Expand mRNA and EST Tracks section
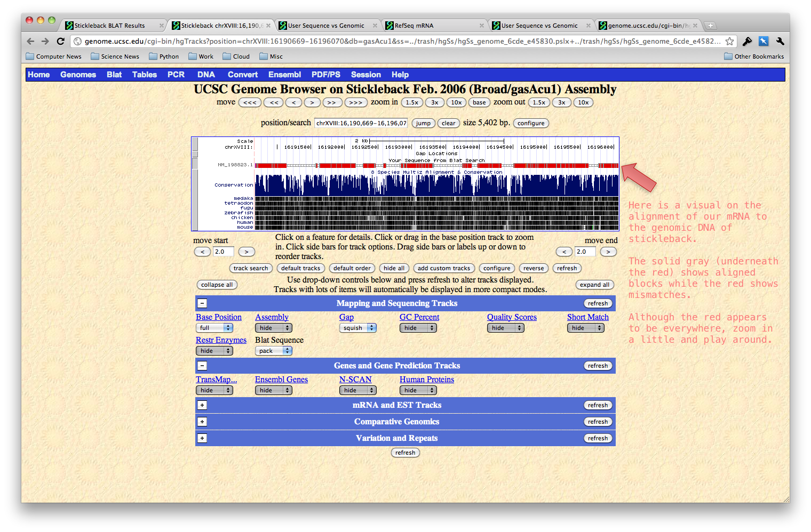The width and height of the screenshot is (811, 532). pyautogui.click(x=202, y=405)
